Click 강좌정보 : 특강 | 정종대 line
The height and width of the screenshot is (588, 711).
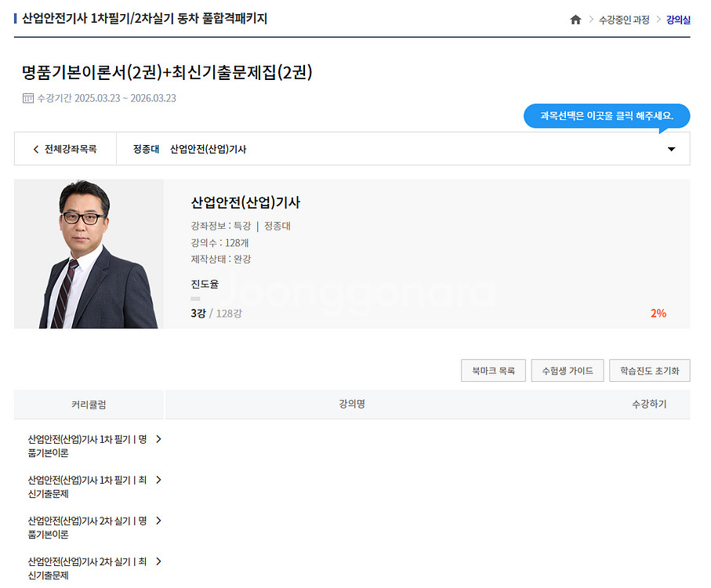pos(241,226)
